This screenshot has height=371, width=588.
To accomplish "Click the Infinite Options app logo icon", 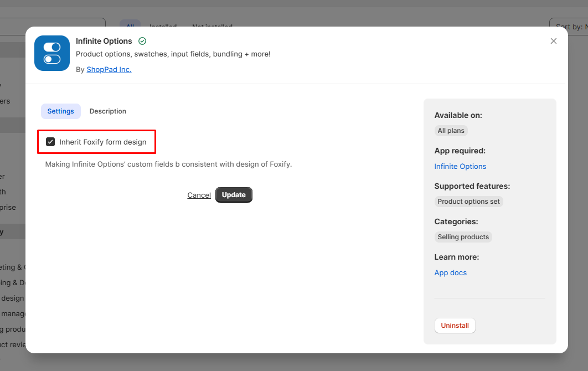I will click(52, 53).
